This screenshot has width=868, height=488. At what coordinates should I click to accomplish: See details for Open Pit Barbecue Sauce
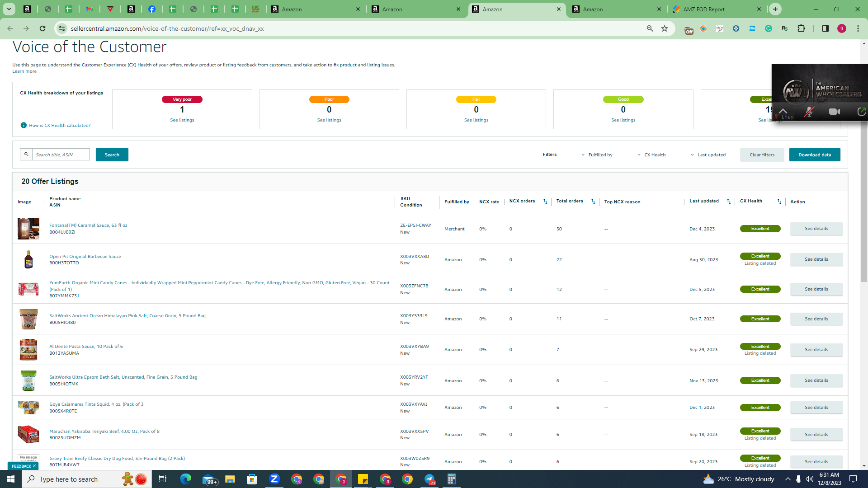pyautogui.click(x=816, y=259)
